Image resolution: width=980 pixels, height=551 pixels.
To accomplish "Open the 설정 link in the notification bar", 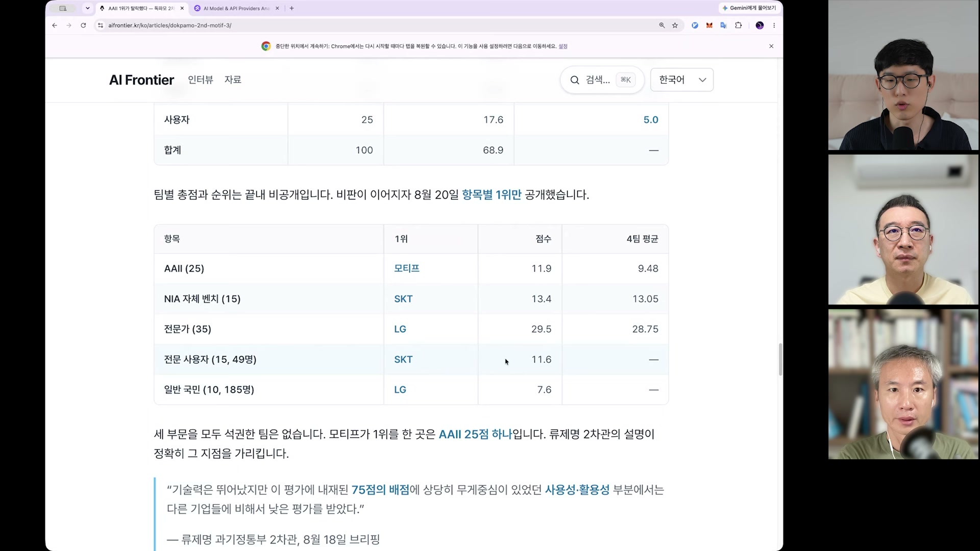I will [x=563, y=46].
